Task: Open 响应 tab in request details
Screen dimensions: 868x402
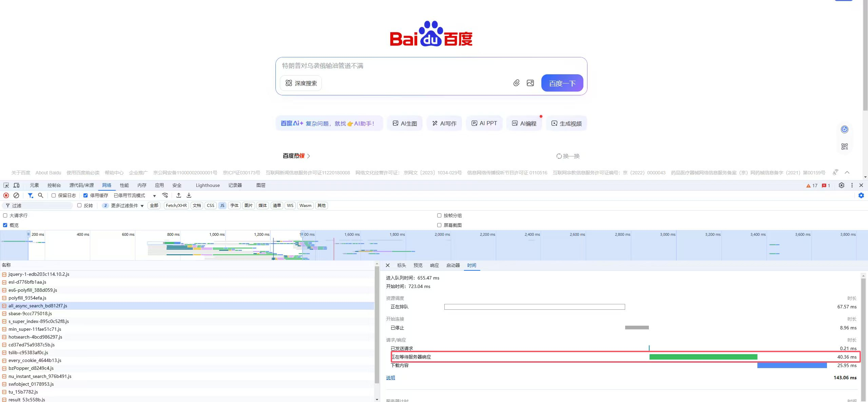Action: [x=435, y=265]
